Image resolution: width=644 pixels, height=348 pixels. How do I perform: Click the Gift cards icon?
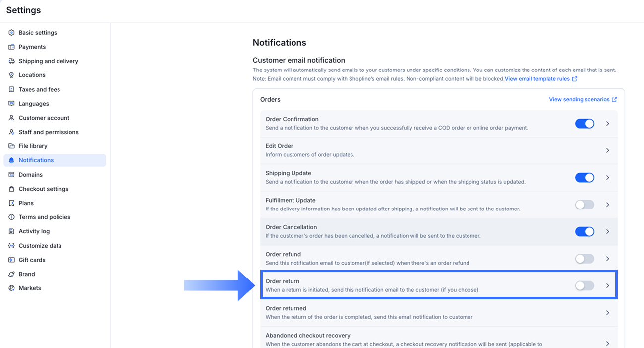[12, 260]
